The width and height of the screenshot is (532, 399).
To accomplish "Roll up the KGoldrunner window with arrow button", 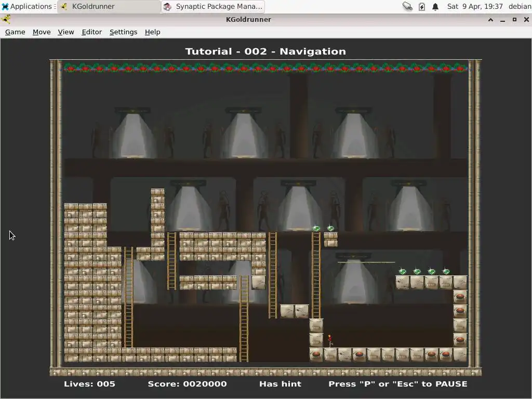I will (490, 20).
